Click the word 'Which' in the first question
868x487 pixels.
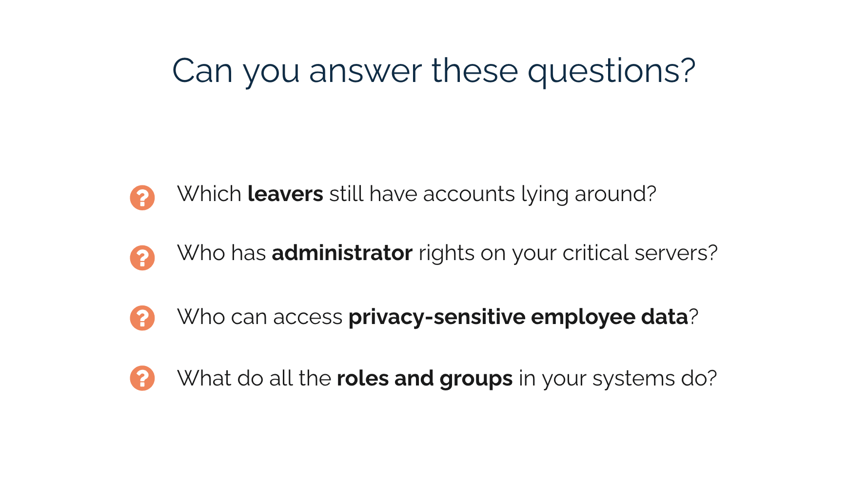pyautogui.click(x=209, y=194)
